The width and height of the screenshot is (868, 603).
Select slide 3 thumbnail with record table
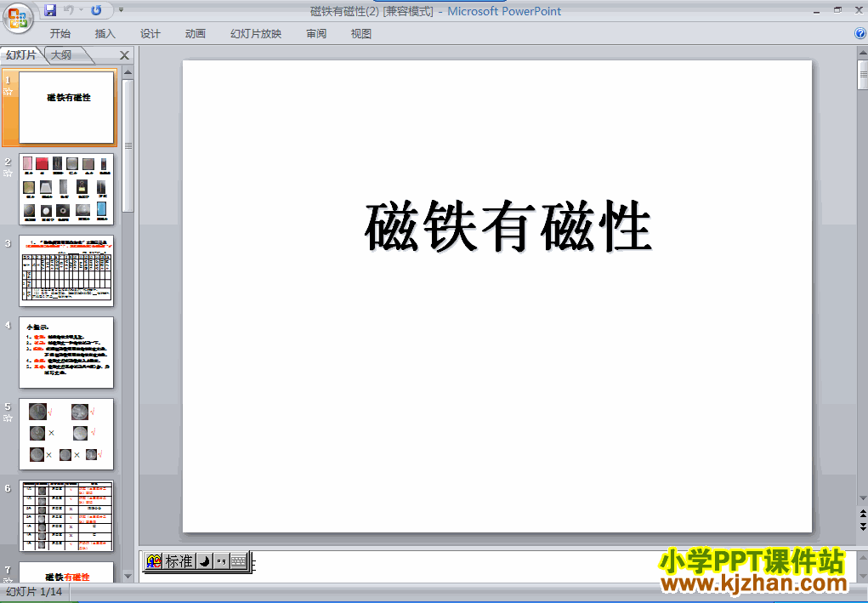coord(66,270)
